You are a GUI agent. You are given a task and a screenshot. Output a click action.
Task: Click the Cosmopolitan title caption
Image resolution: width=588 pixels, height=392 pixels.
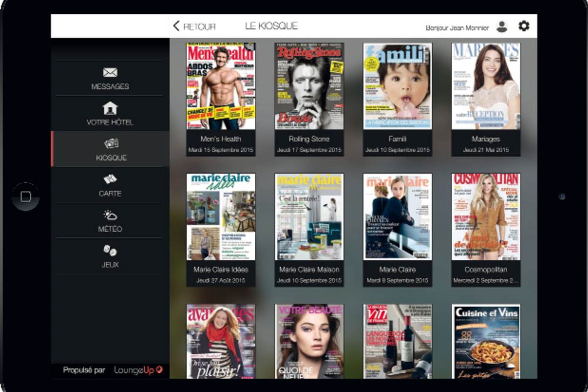click(486, 269)
